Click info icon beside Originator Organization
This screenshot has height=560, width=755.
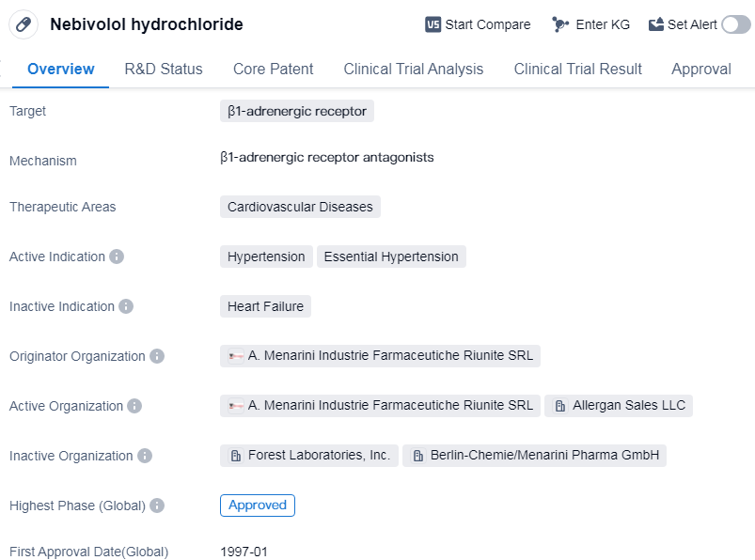point(157,356)
